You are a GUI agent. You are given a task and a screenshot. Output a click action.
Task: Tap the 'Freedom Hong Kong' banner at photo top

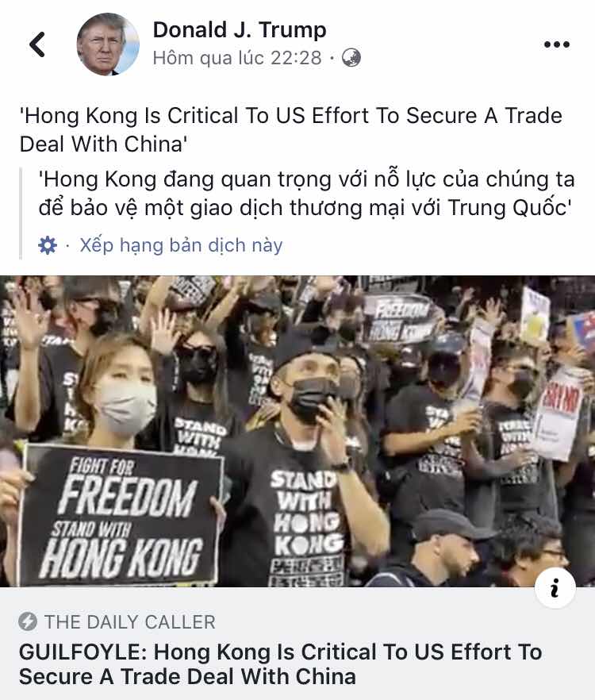397,319
